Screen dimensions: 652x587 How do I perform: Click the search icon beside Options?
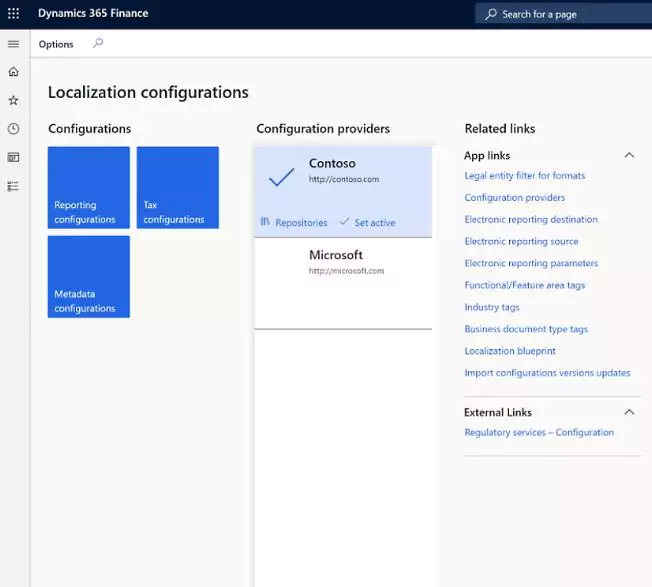(98, 43)
